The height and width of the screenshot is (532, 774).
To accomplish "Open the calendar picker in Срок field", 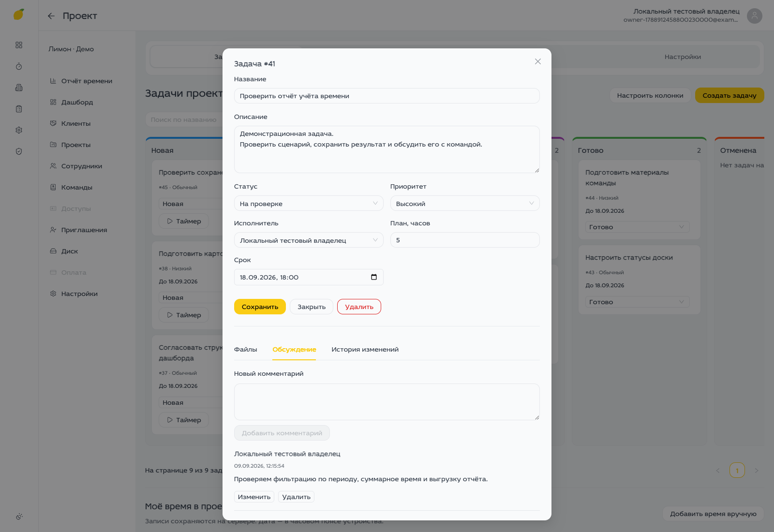I will [374, 277].
